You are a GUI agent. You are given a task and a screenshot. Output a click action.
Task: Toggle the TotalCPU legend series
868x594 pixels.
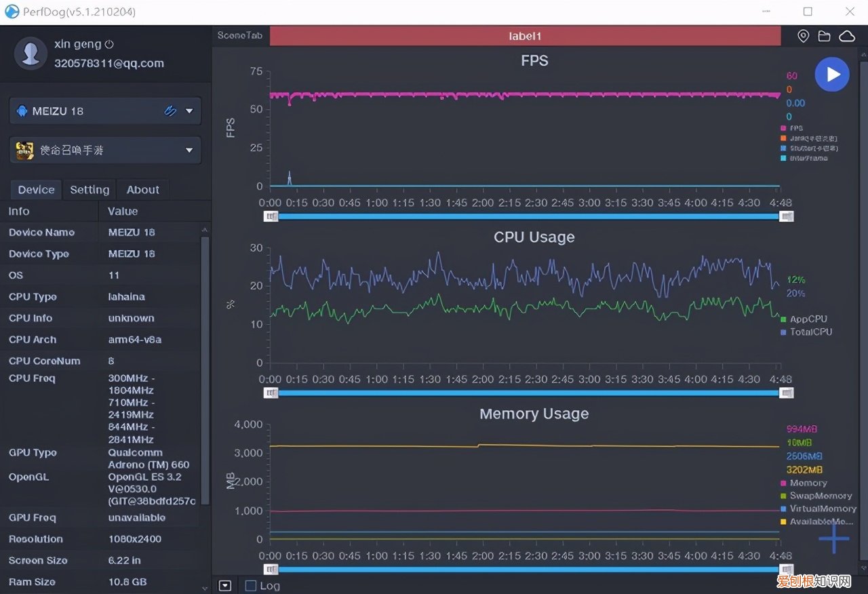click(810, 332)
